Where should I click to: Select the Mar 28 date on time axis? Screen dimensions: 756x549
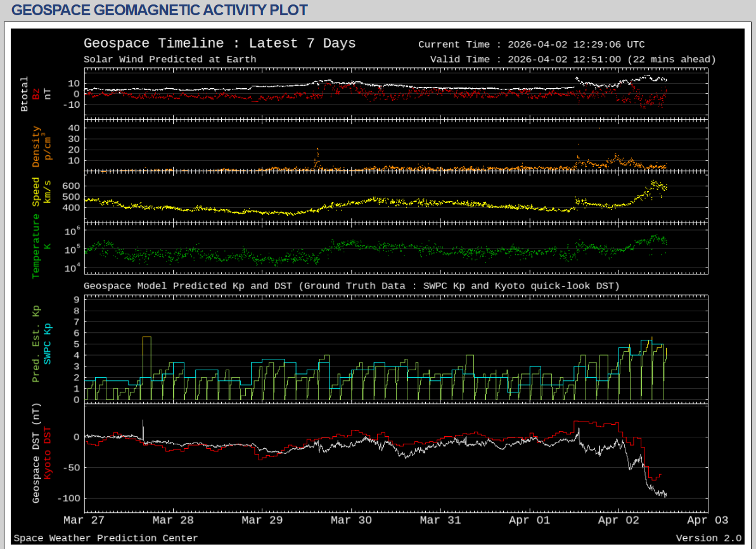point(173,520)
